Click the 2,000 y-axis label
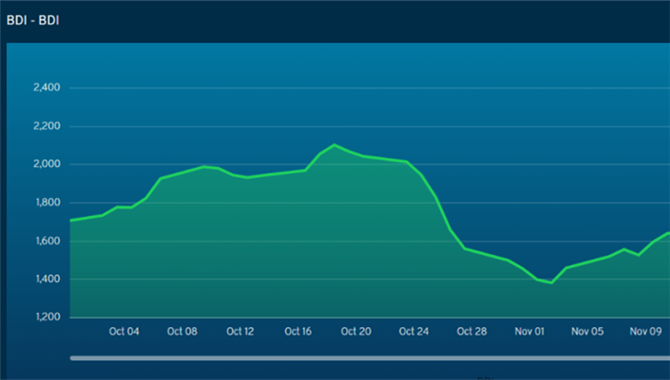The image size is (670, 380). click(x=47, y=164)
